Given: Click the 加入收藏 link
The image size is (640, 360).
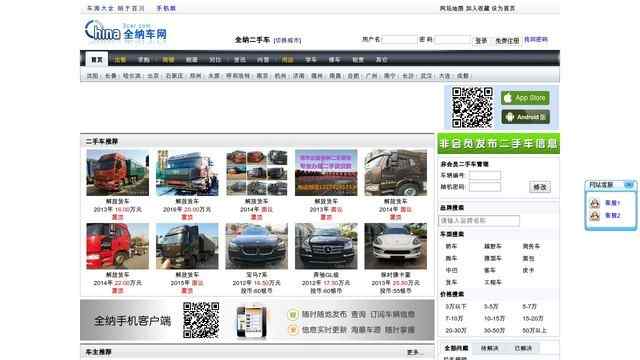Looking at the screenshot, I should click(x=478, y=8).
